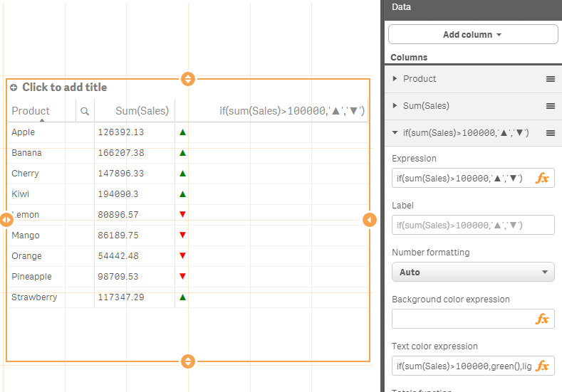Click drag handle of the Product column item
Viewport: 562px width, 392px height.
(x=551, y=79)
